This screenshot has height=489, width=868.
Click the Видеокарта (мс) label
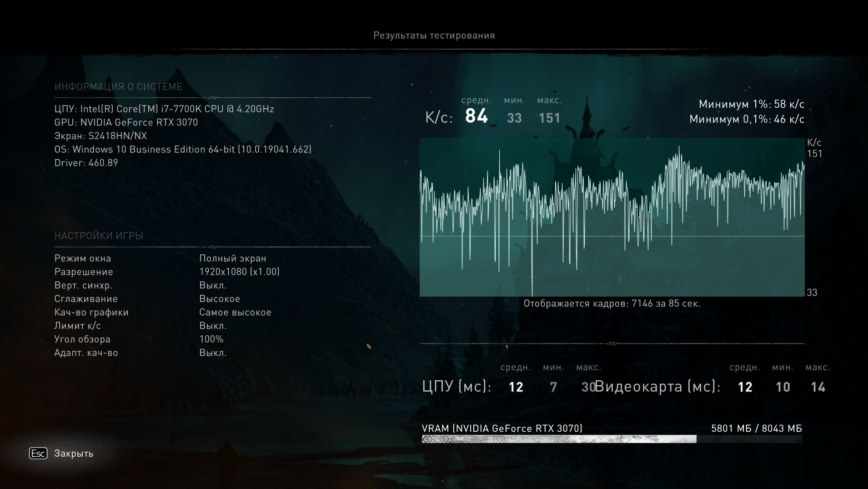tap(658, 386)
